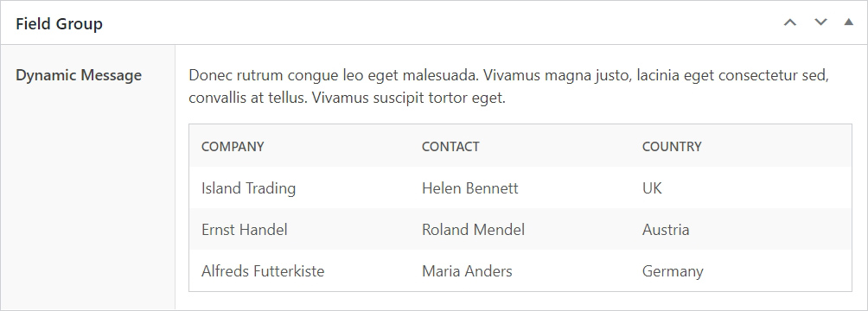Move Field Group panel up
Image resolution: width=868 pixels, height=311 pixels.
[x=790, y=22]
